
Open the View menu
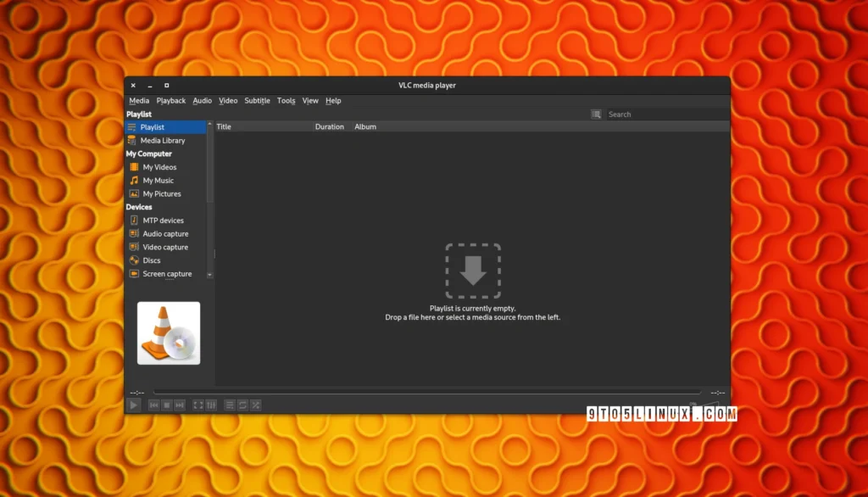pyautogui.click(x=310, y=101)
